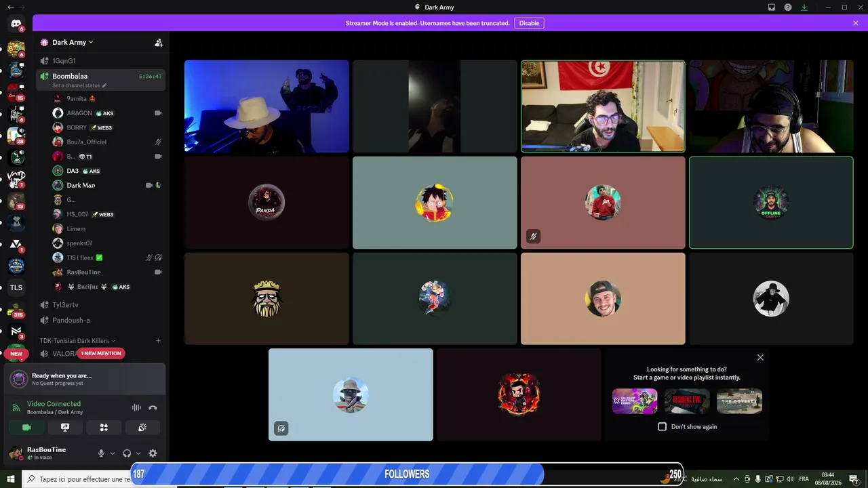This screenshot has width=868, height=488.
Task: Join the Tyl3ertv voice channel
Action: [x=101, y=305]
